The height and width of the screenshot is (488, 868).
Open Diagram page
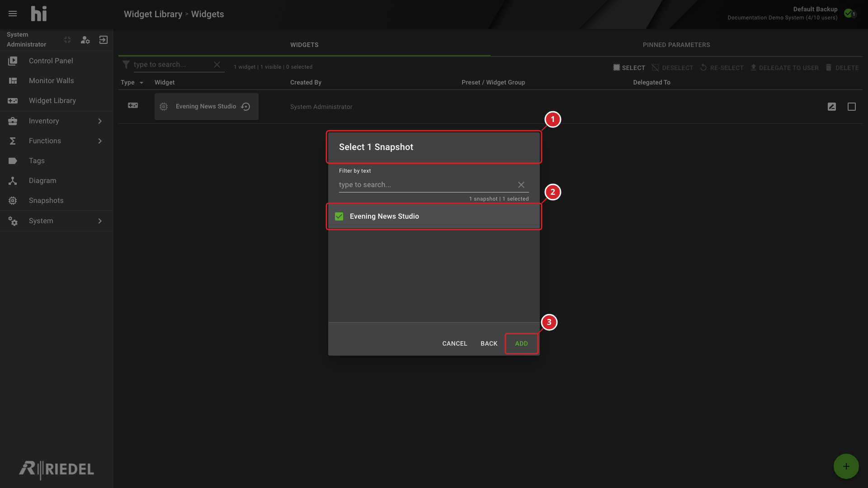click(x=57, y=180)
